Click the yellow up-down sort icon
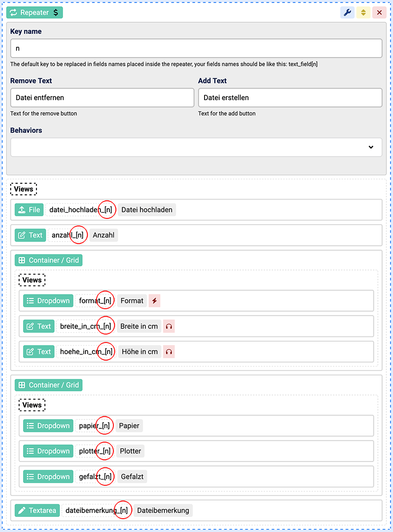 point(363,12)
